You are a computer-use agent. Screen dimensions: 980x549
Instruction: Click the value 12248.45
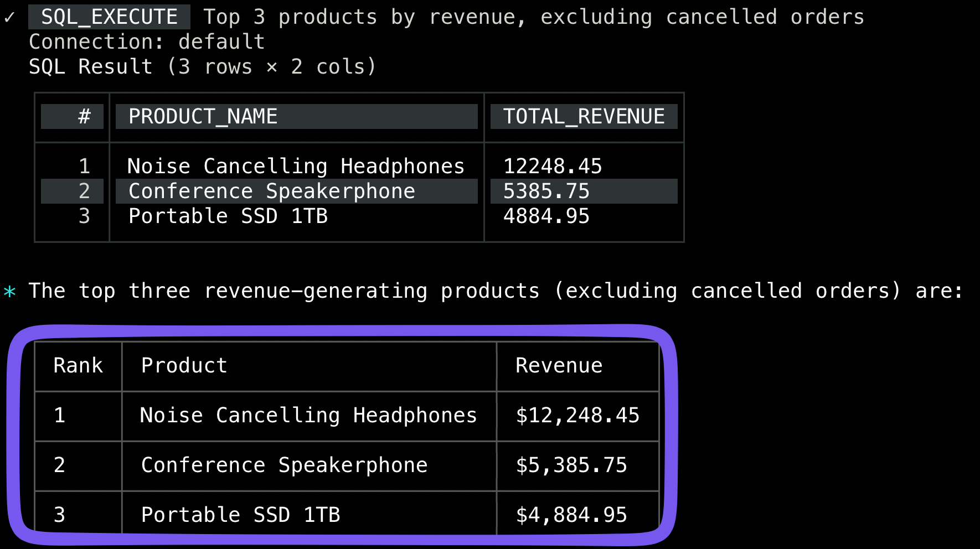553,166
